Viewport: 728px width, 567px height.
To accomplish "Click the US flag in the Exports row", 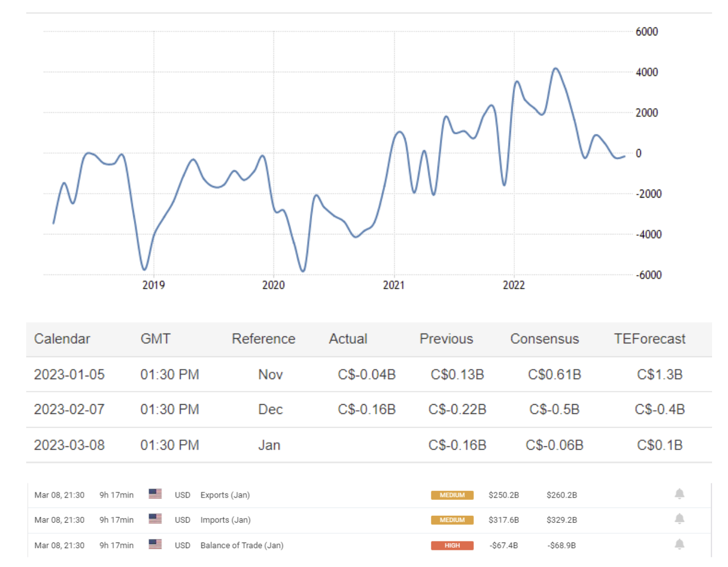I will click(155, 494).
